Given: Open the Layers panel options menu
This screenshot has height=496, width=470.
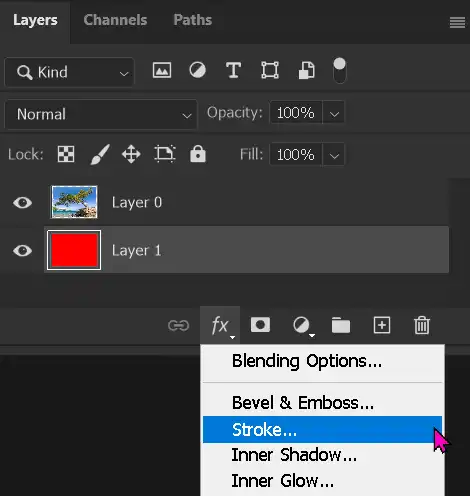Looking at the screenshot, I should tap(457, 23).
